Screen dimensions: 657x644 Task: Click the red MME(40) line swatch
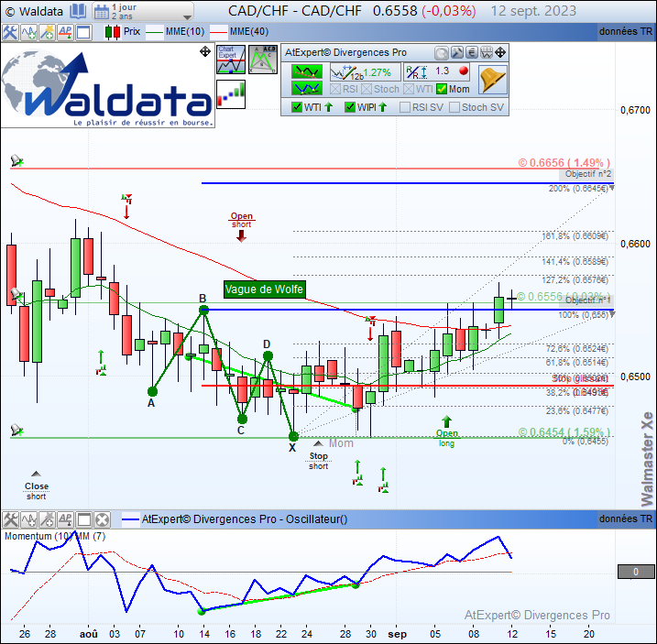pos(218,32)
